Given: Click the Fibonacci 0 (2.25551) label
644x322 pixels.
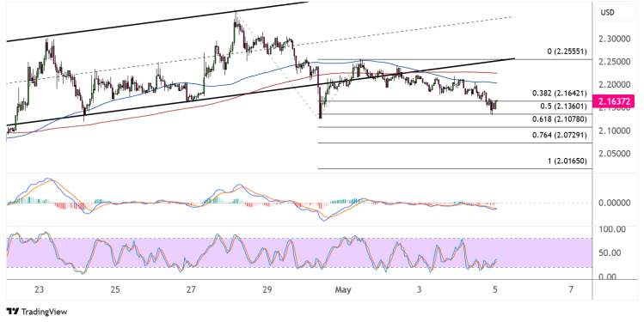Looking at the screenshot, I should point(567,52).
